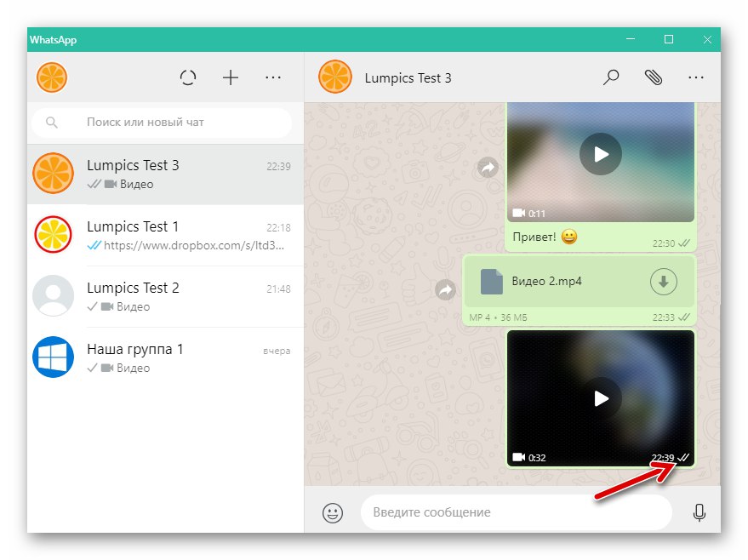
Task: Start a new chat with plus icon
Action: point(231,77)
